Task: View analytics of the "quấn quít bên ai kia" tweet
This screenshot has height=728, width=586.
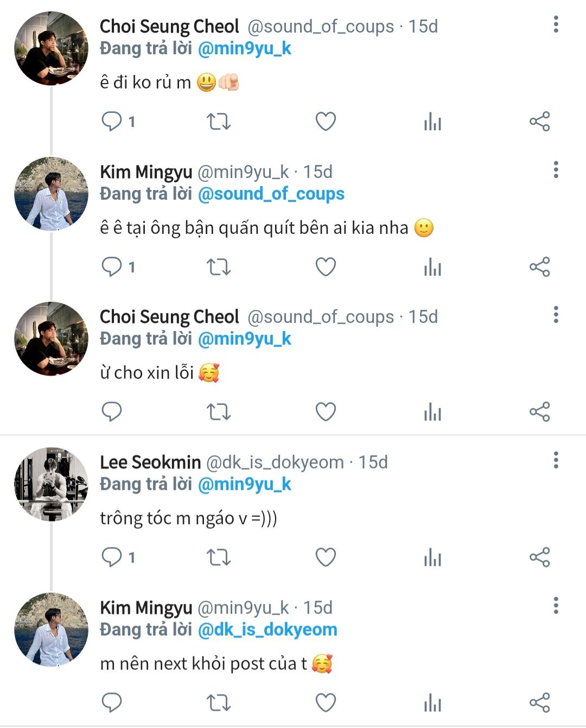Action: (x=432, y=267)
